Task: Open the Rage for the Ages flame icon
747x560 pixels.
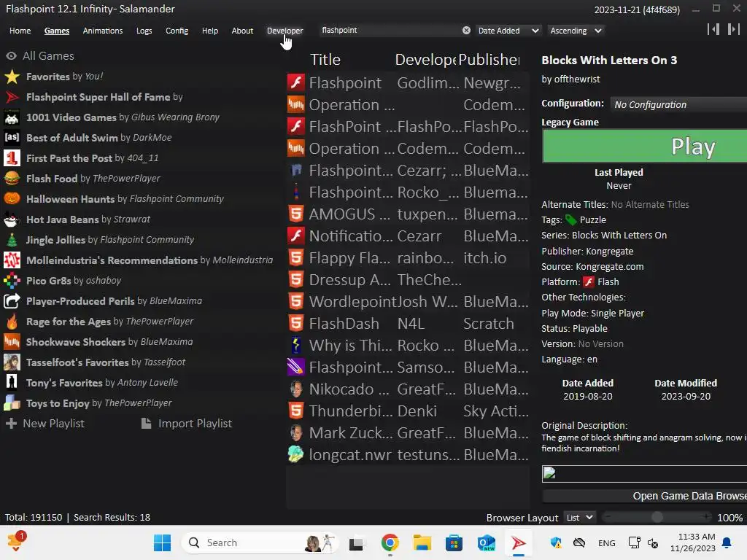Action: coord(12,322)
